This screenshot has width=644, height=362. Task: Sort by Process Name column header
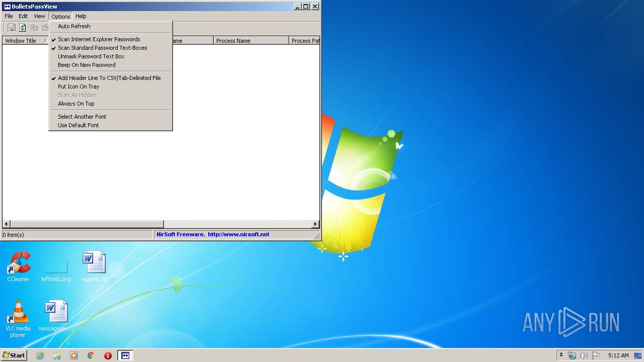coord(251,41)
